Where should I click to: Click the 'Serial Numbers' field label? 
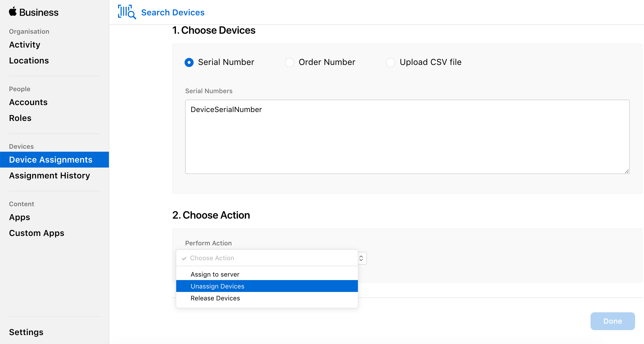coord(209,91)
